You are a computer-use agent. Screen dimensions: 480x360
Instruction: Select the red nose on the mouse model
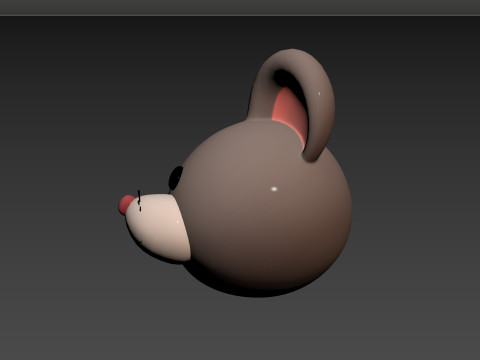click(x=125, y=204)
